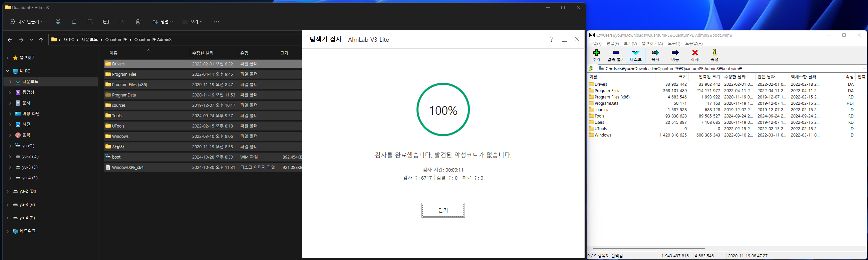This screenshot has height=260, width=868.
Task: Go up one folder level in Explorer
Action: (41, 40)
